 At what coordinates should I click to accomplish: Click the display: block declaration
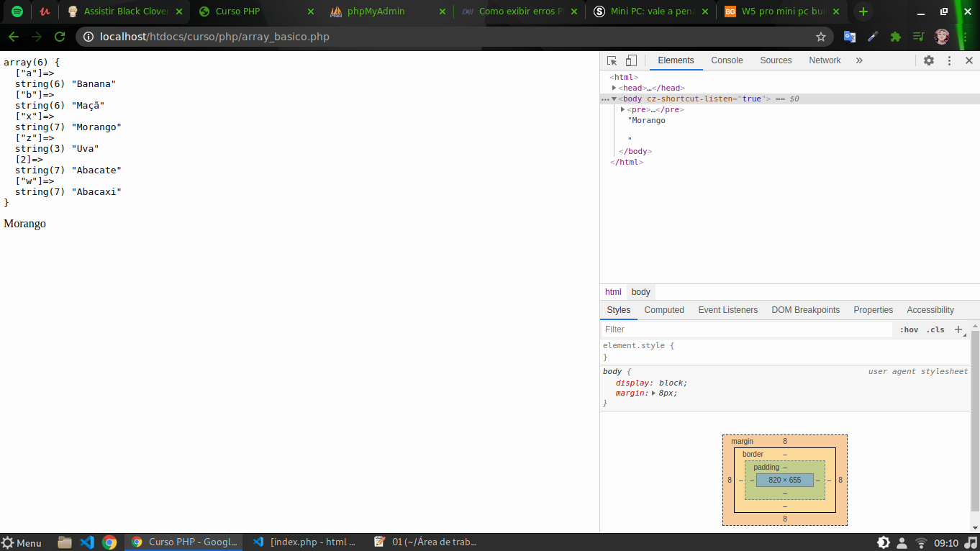pyautogui.click(x=651, y=383)
